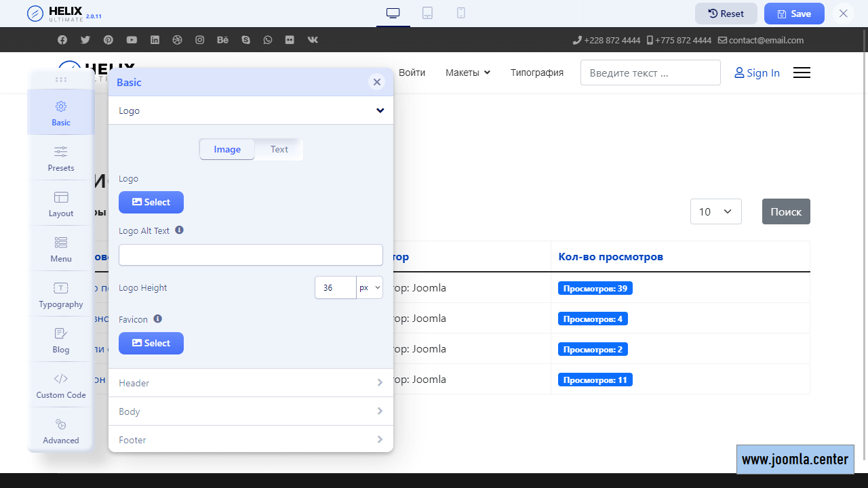Open the 10 items-per-page dropdown
The width and height of the screenshot is (868, 488).
(715, 211)
